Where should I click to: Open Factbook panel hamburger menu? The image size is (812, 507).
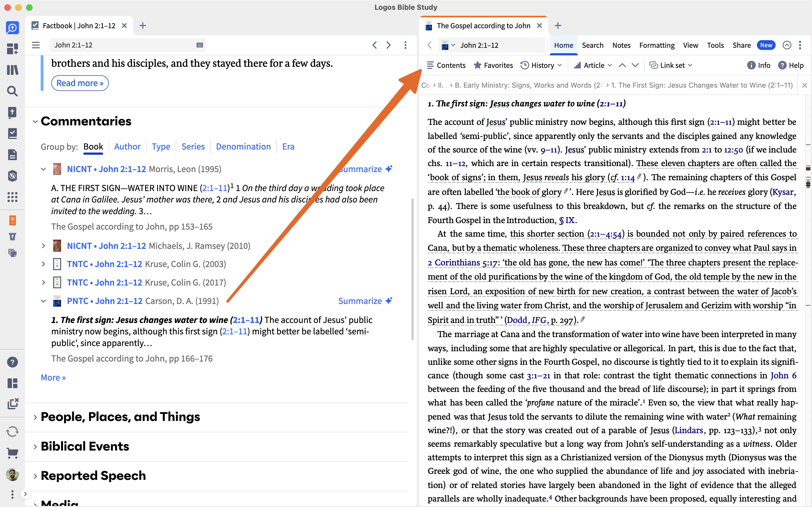(x=36, y=45)
